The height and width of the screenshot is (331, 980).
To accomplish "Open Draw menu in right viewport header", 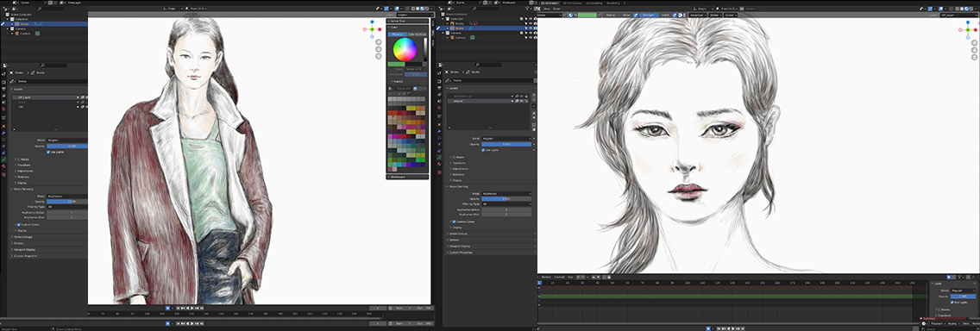I will [556, 9].
